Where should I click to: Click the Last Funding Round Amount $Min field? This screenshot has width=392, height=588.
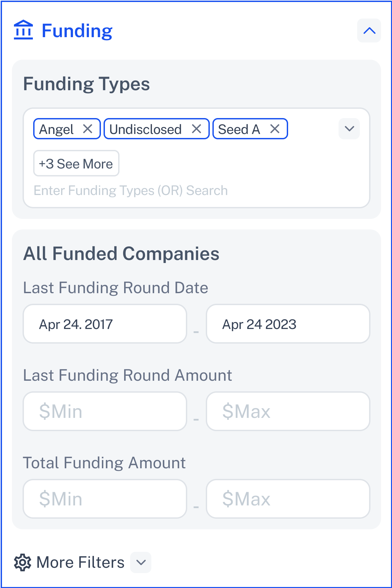[105, 412]
